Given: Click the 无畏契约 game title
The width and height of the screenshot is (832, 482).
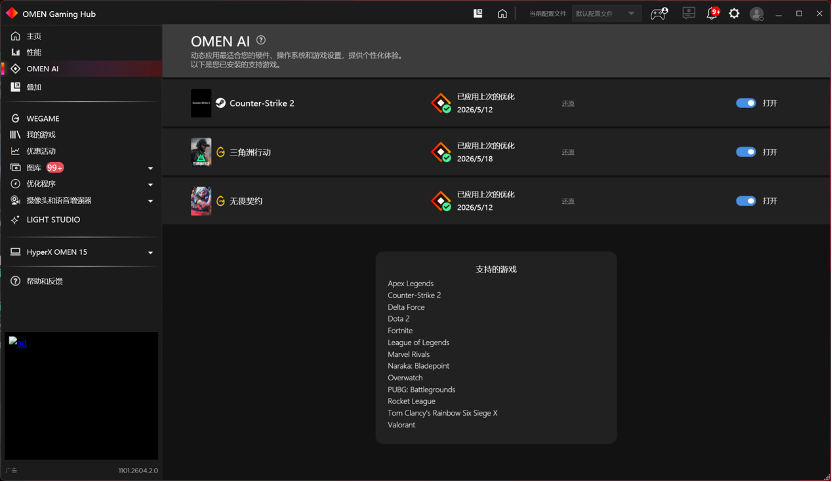Looking at the screenshot, I should click(x=246, y=201).
